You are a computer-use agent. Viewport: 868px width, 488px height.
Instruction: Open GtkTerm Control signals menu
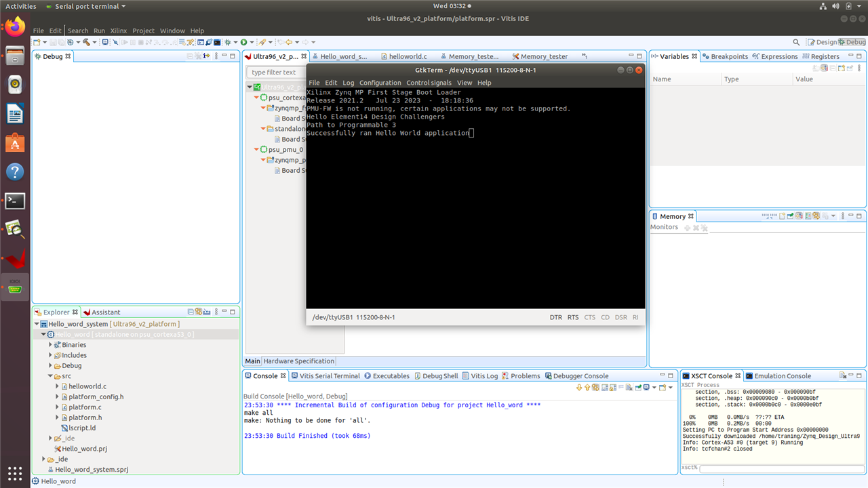429,83
